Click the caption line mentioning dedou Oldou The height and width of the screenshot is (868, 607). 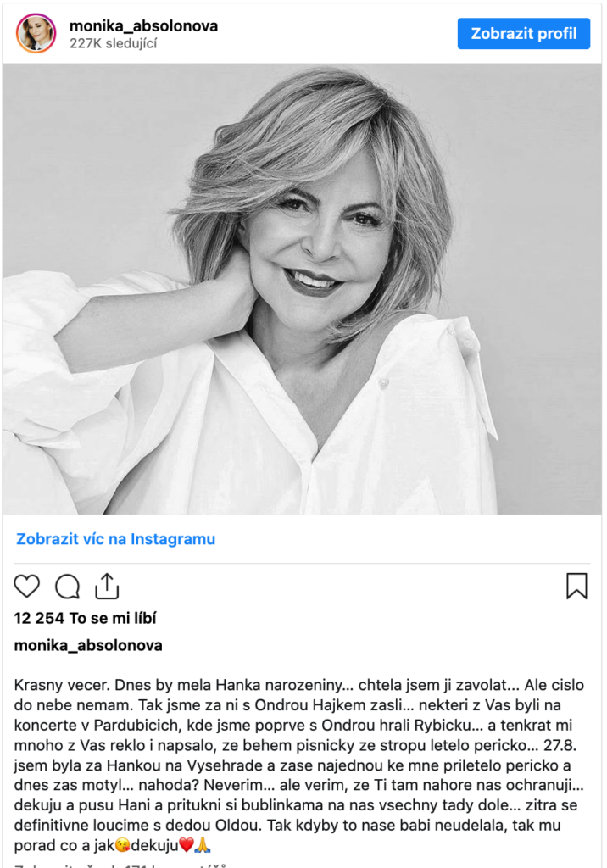(x=287, y=826)
